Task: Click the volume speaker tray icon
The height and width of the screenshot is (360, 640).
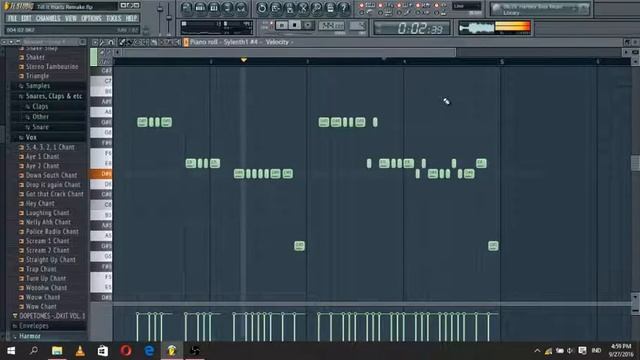Action: (x=570, y=351)
